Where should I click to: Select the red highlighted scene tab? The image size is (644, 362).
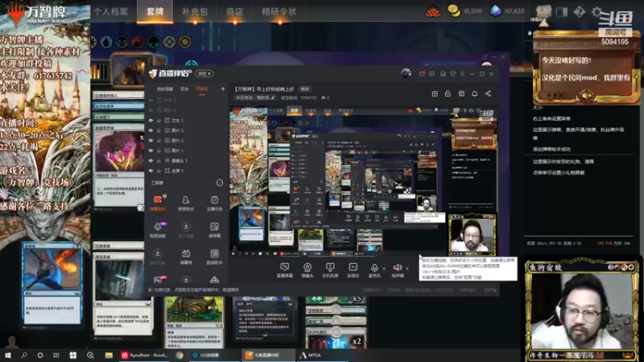(201, 88)
